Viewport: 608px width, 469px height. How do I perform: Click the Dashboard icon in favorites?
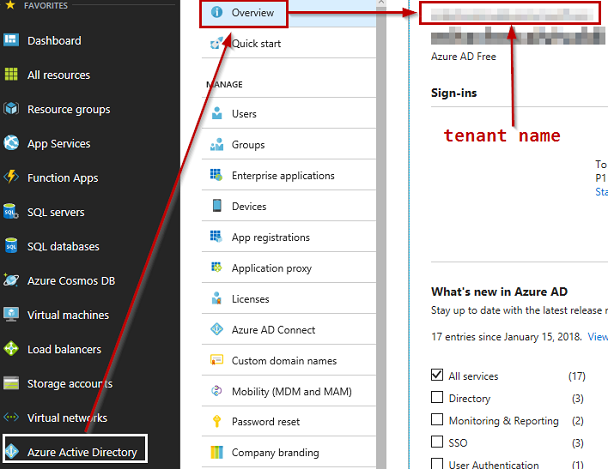point(11,40)
